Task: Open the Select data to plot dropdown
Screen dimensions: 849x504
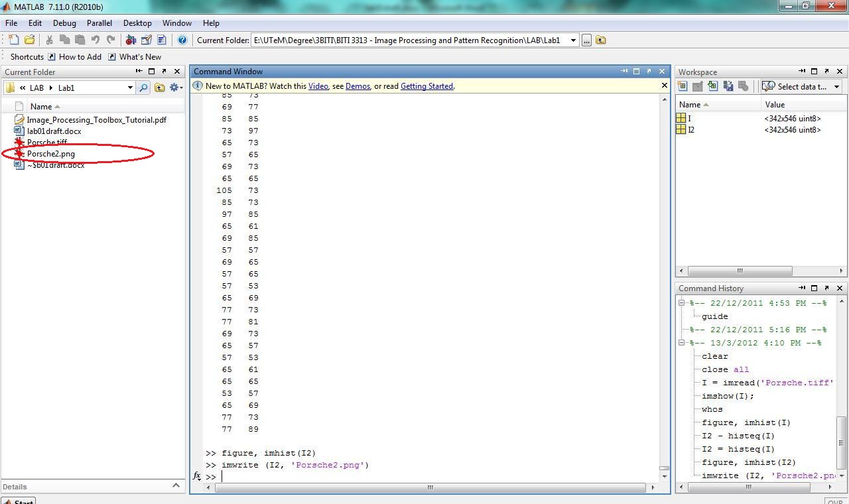Action: pos(836,86)
